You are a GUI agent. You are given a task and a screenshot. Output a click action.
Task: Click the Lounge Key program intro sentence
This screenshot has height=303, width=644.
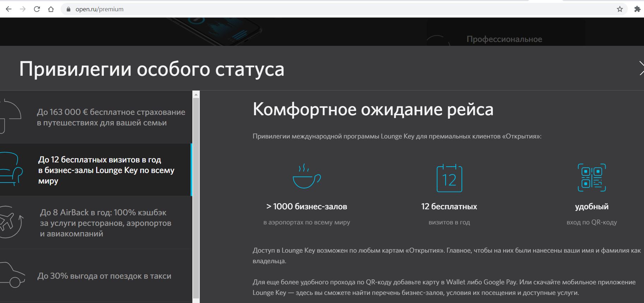point(397,136)
